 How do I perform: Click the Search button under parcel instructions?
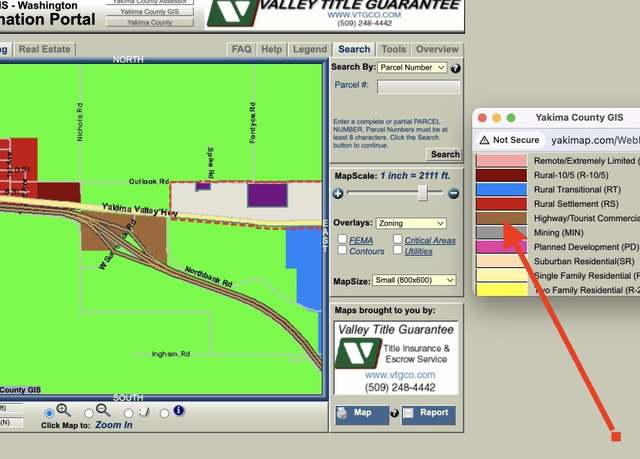click(445, 154)
